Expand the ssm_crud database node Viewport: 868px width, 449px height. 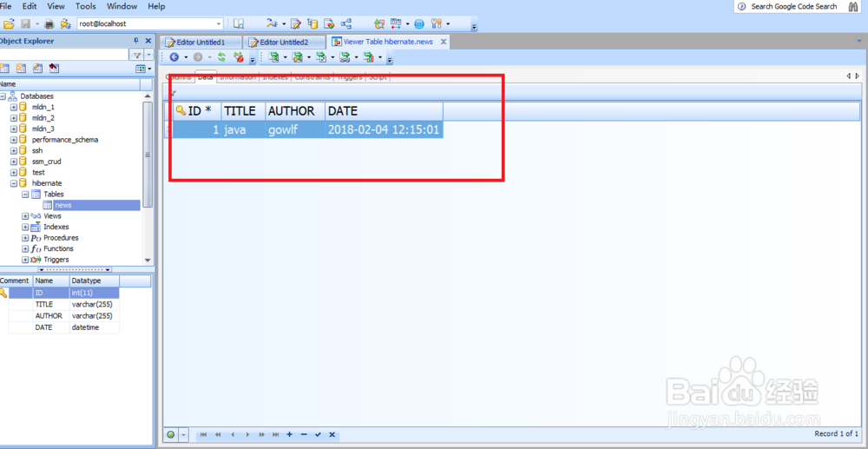point(14,162)
